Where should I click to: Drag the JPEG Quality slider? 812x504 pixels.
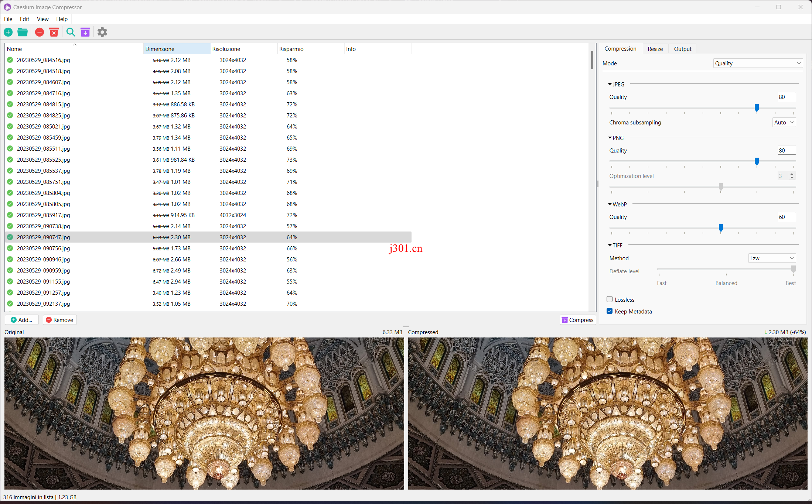tap(757, 107)
